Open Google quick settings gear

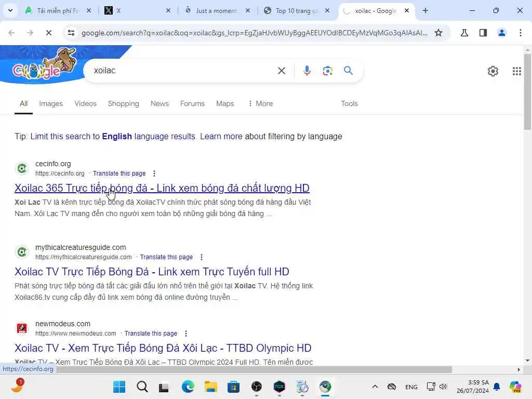[493, 71]
